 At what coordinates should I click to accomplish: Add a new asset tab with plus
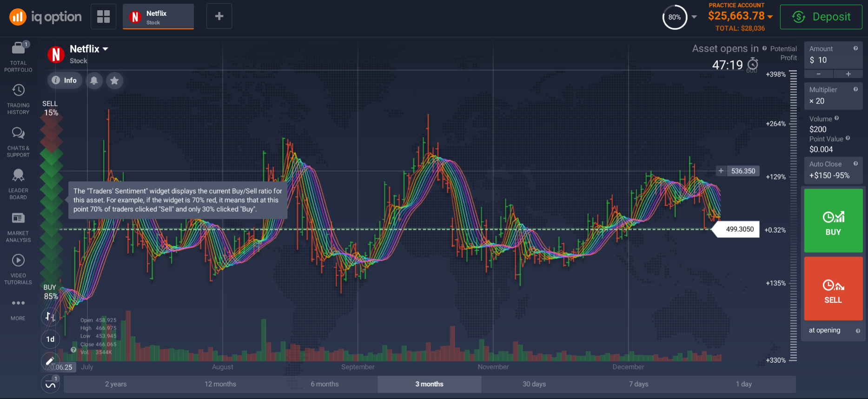click(x=219, y=16)
